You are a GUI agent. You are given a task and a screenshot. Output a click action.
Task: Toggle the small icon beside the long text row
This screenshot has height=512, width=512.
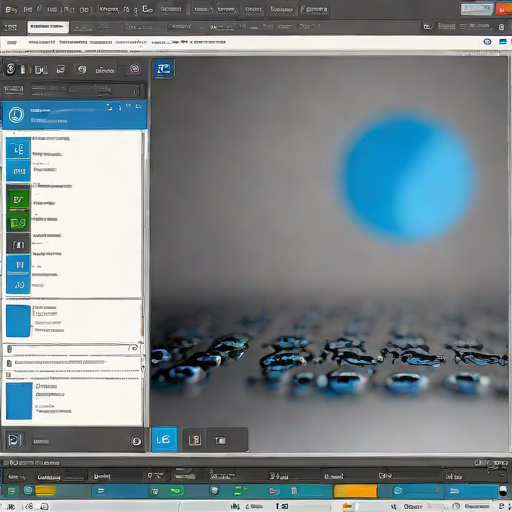[9, 363]
